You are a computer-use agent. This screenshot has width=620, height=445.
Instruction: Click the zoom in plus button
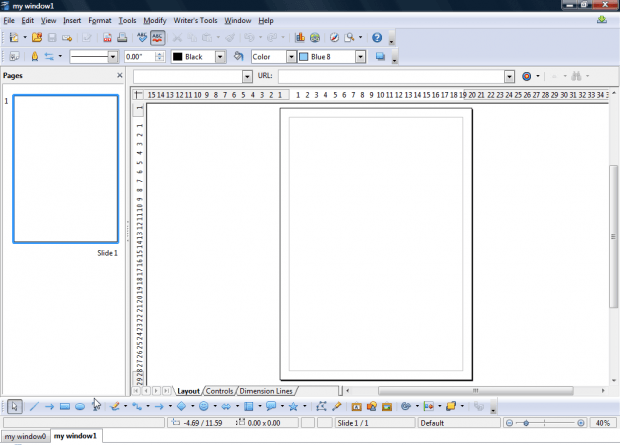click(581, 423)
